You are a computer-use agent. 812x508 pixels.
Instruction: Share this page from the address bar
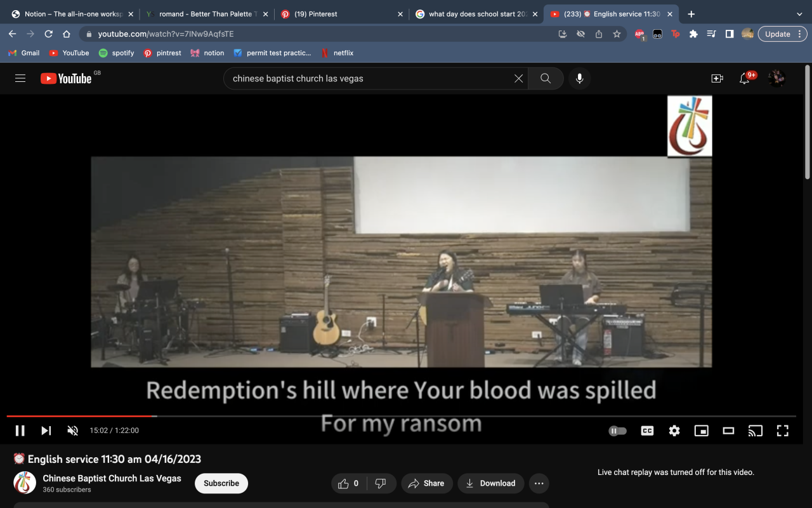(598, 34)
